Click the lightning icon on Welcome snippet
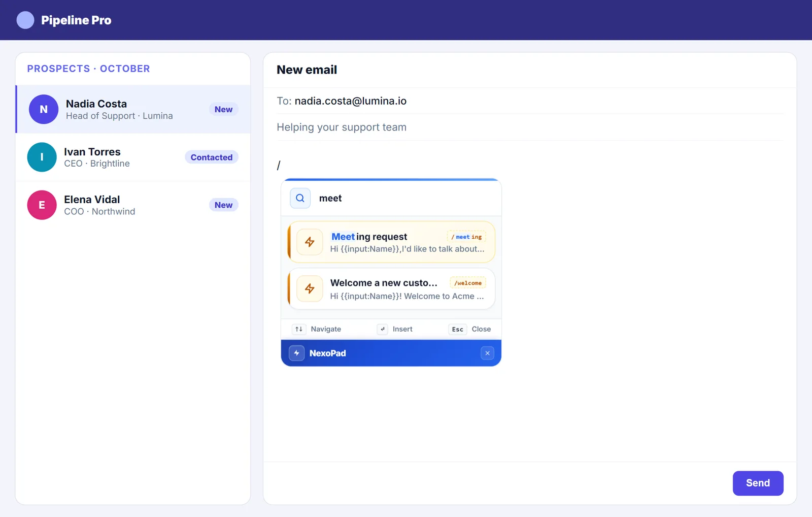The height and width of the screenshot is (517, 812). pos(310,289)
